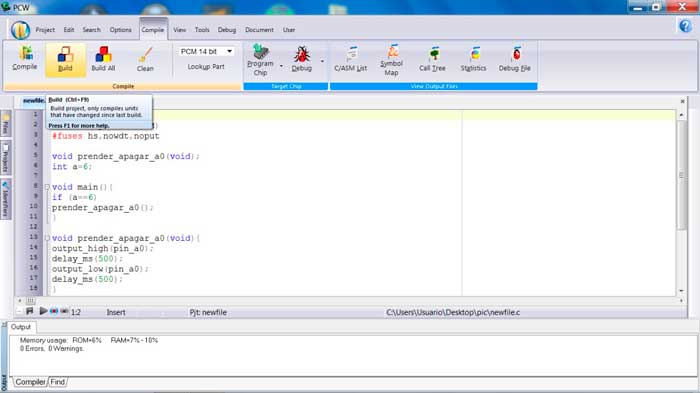
Task: Select the newfile editor tab
Action: tap(34, 101)
